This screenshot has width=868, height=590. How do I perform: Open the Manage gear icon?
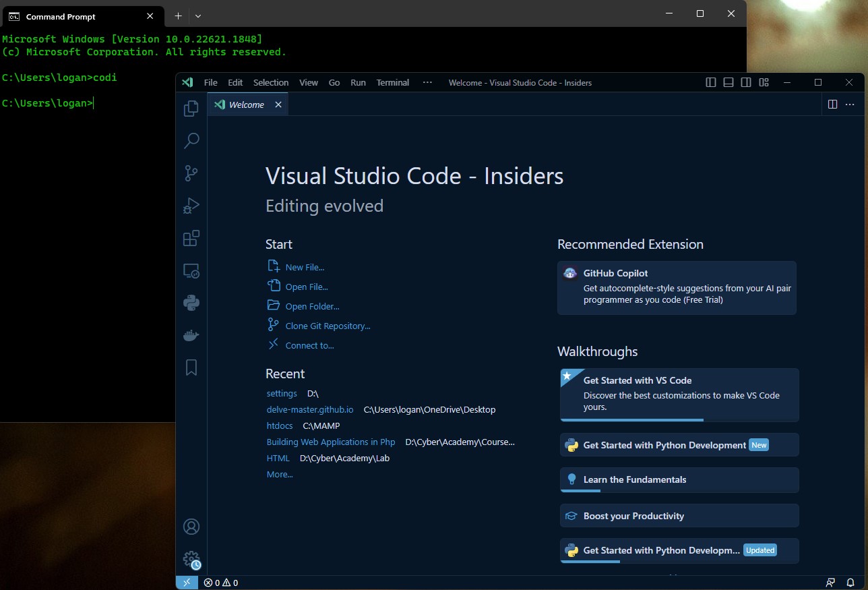pyautogui.click(x=191, y=560)
